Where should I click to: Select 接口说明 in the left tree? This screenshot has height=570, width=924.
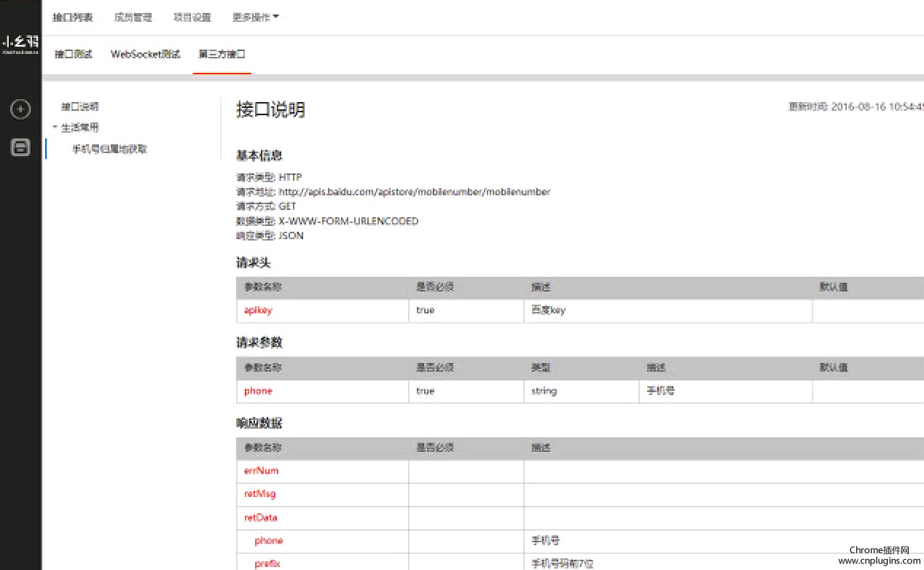[x=80, y=106]
